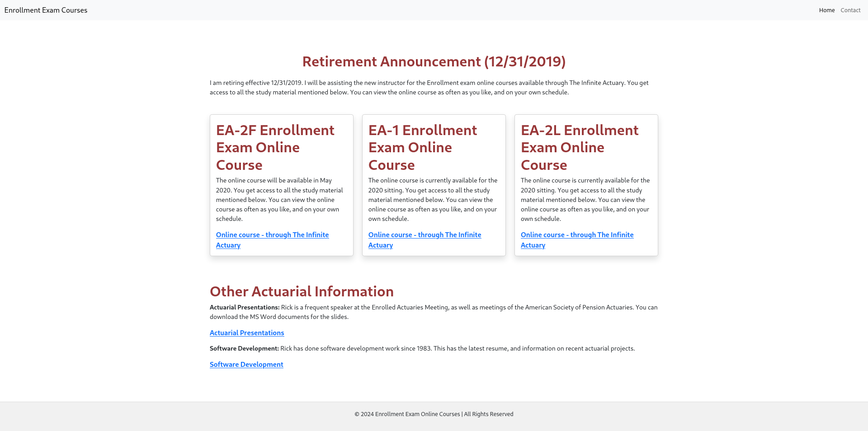868x431 pixels.
Task: Click the Enrollment Exam Courses brand link
Action: click(x=46, y=10)
